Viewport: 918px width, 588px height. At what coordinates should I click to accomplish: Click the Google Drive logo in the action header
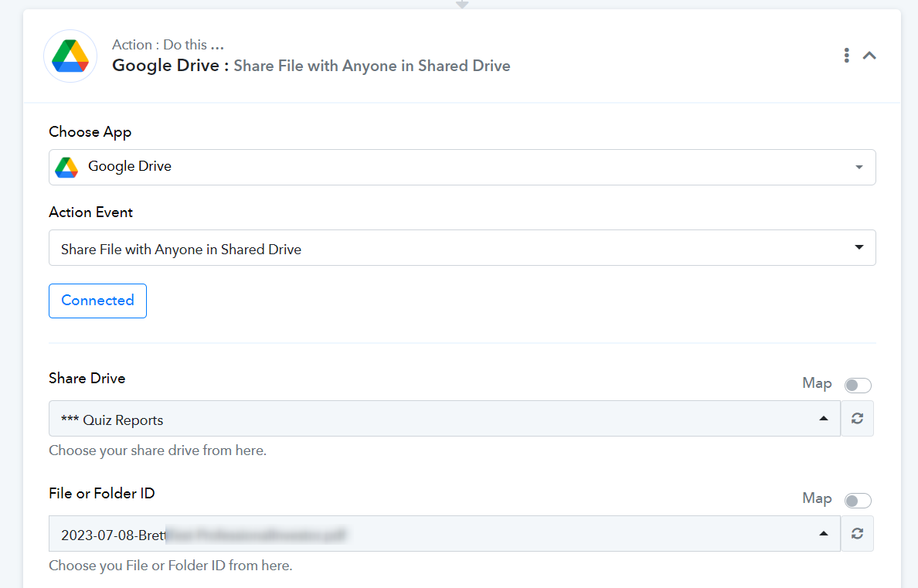[x=70, y=56]
